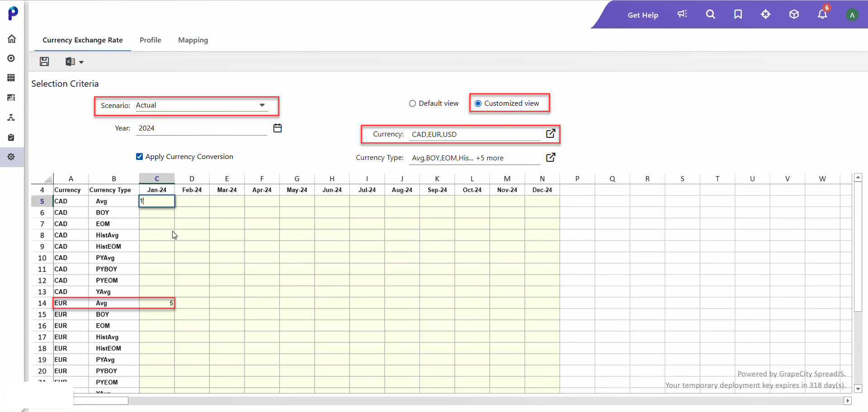Select column N header

542,178
